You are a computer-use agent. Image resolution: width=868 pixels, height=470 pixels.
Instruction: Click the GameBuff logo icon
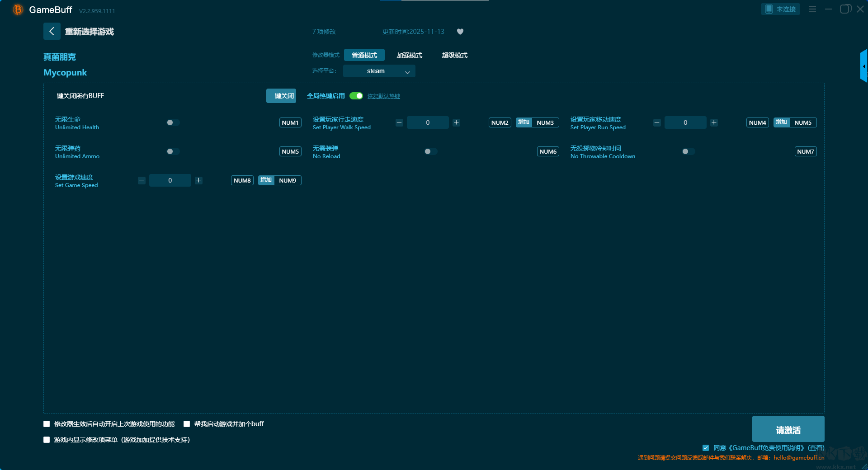(18, 9)
